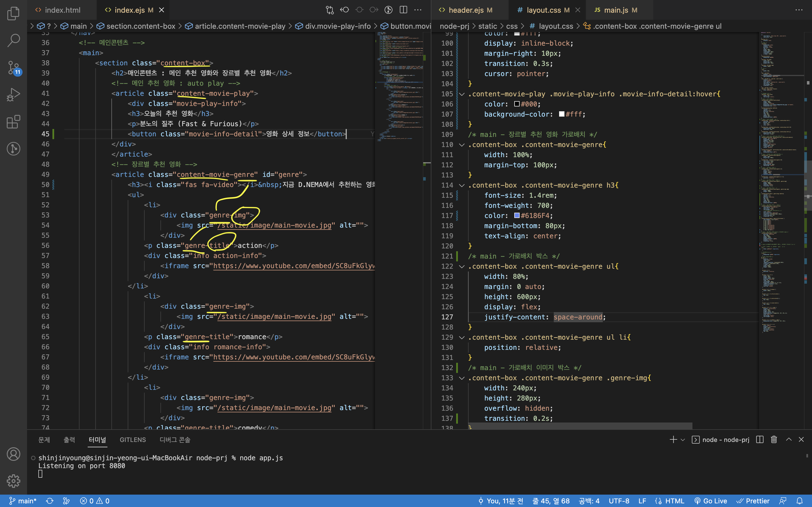Image resolution: width=812 pixels, height=507 pixels.
Task: Start the Go Live server from the status bar
Action: pyautogui.click(x=711, y=501)
